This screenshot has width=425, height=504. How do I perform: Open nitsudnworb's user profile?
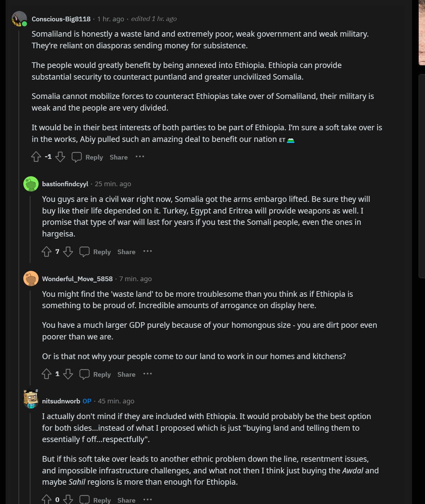click(x=61, y=401)
